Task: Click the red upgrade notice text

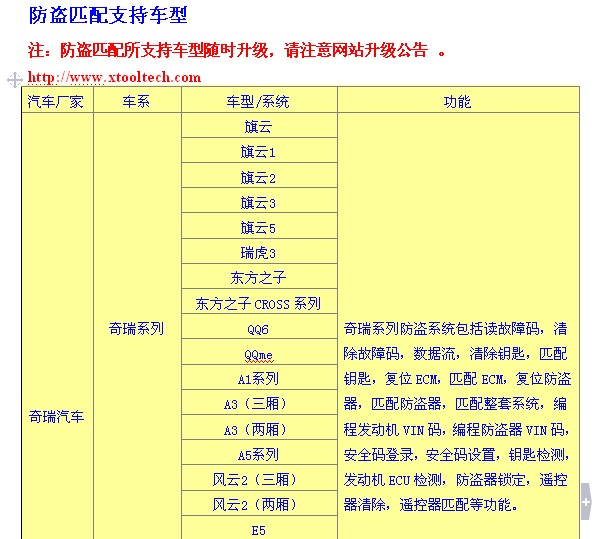Action: click(x=235, y=50)
